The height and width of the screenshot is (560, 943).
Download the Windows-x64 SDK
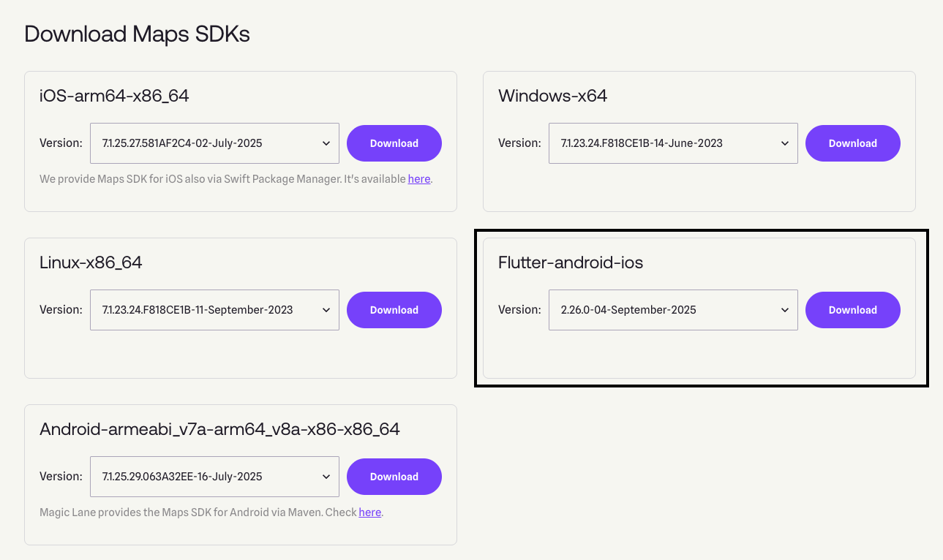852,143
